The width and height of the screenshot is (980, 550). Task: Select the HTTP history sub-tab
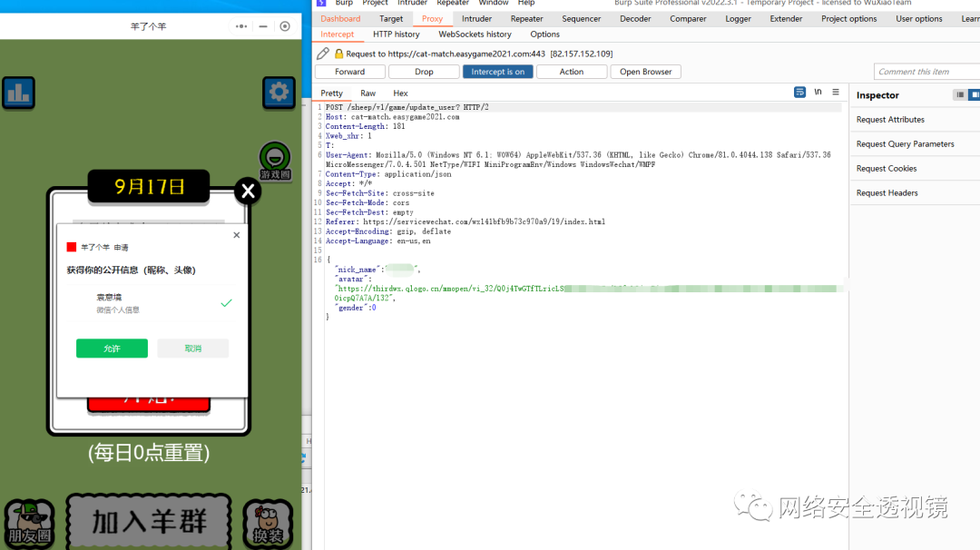(397, 34)
